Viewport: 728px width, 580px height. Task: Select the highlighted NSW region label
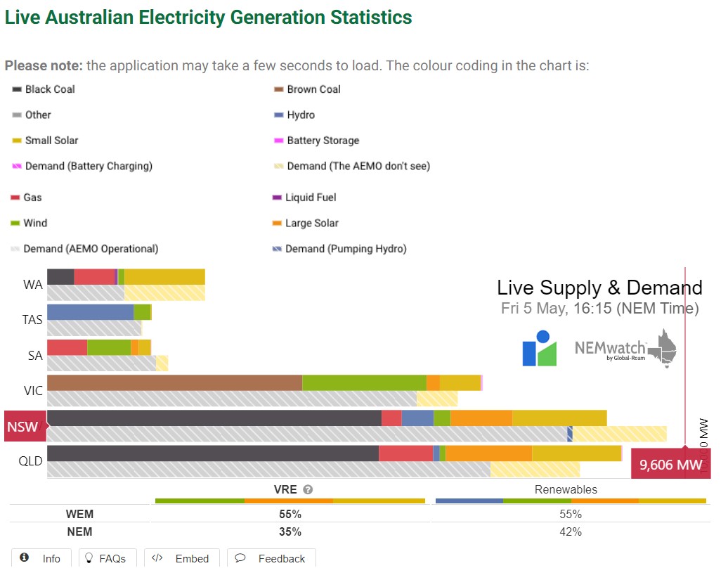(23, 427)
